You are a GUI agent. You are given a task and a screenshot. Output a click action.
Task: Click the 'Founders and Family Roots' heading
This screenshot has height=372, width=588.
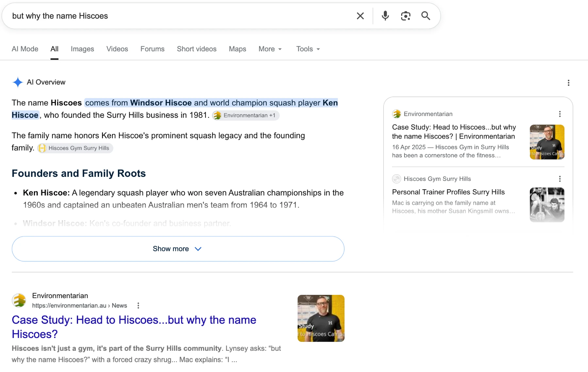pos(79,173)
